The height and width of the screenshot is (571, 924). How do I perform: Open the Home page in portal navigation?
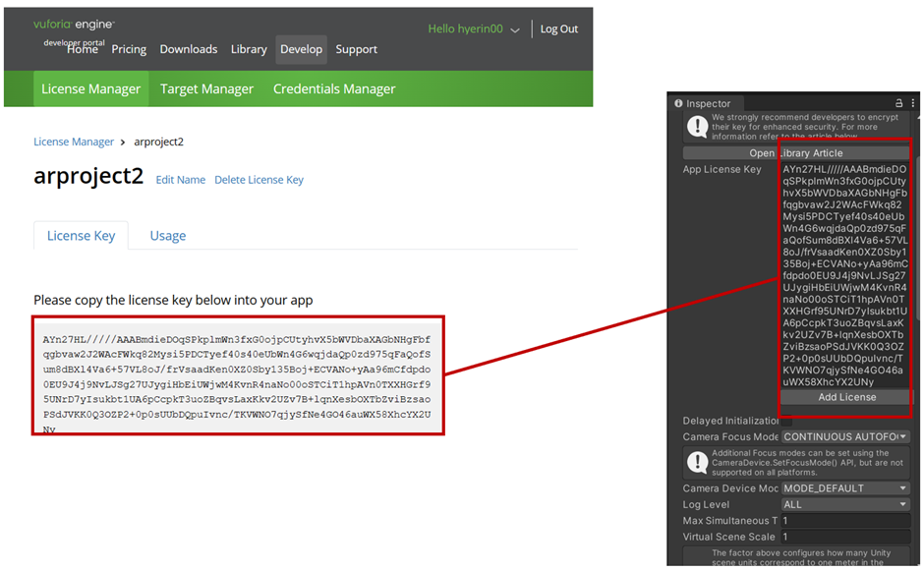82,49
